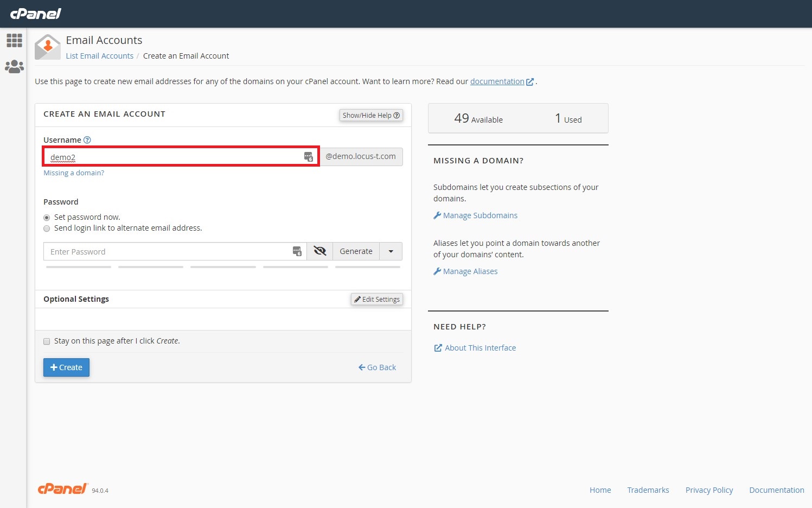The image size is (812, 508).
Task: Open the apps grid icon in sidebar
Action: [x=14, y=40]
